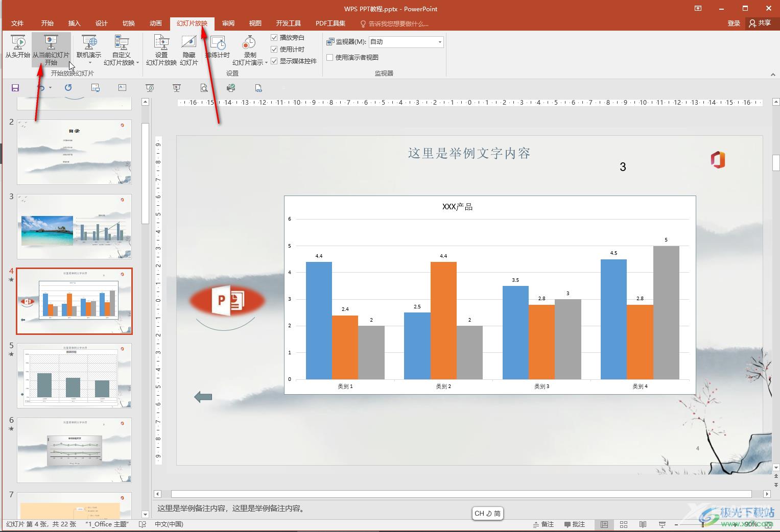Click zoom out minus button
Screen dimensions: 780x532
point(676,524)
